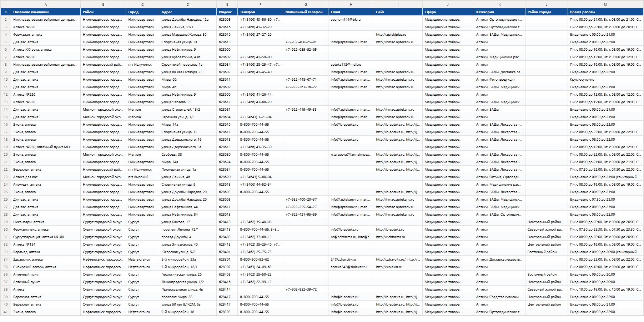
Task: Select the 'Здравсити, аптека' cell
Action: tap(46, 260)
